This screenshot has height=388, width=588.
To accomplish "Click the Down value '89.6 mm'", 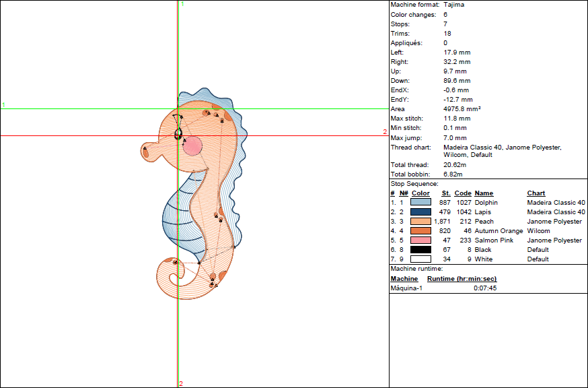I will 456,81.
